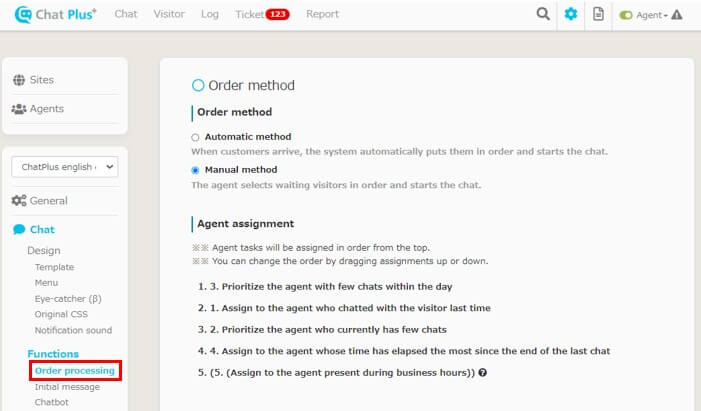Open the Menu settings page
701x411 pixels.
[x=46, y=283]
